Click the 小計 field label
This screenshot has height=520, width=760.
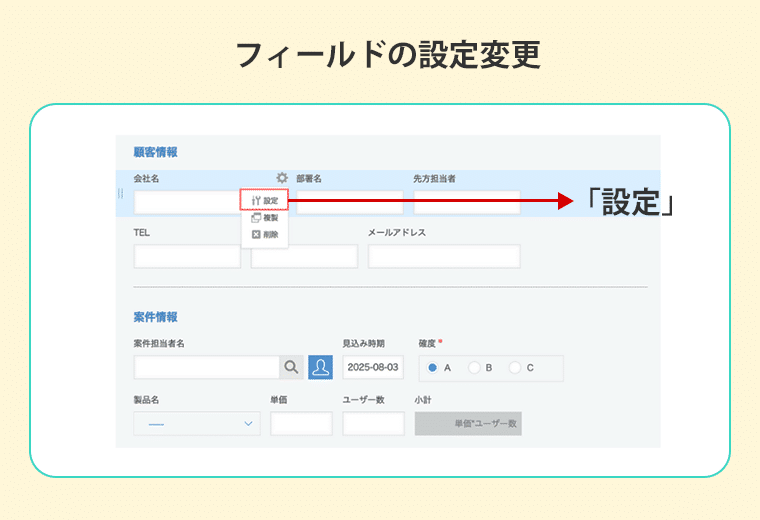(423, 400)
